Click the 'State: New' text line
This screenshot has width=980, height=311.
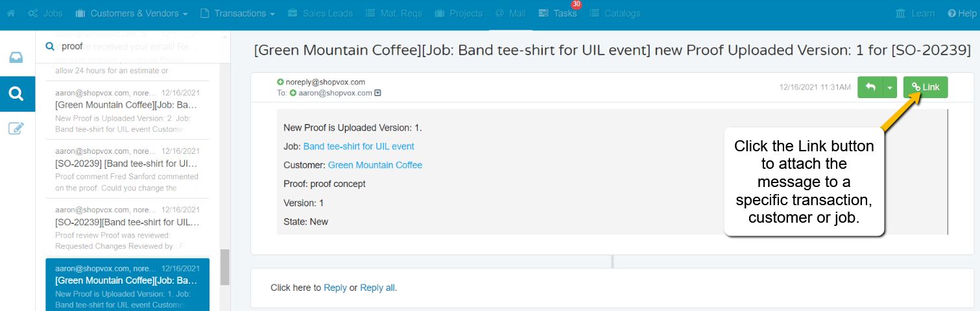pos(306,221)
